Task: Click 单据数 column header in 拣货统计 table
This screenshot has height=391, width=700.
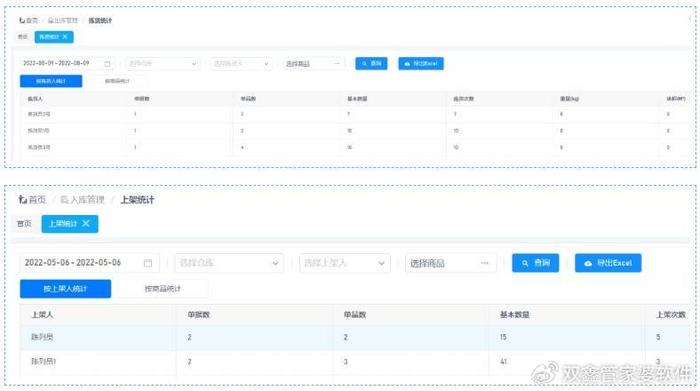Action: point(142,99)
